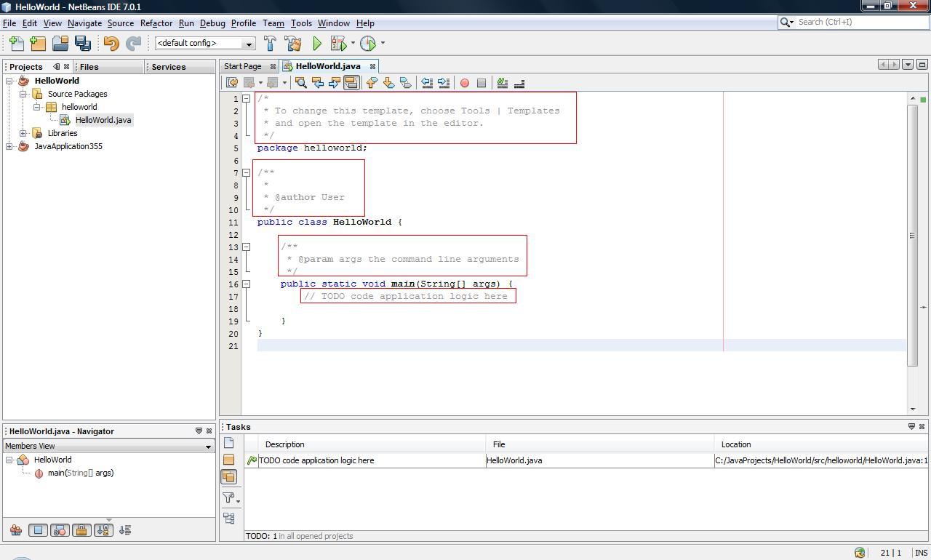Select HelloWorld.java in Projects tree
The image size is (931, 560).
[x=103, y=120]
